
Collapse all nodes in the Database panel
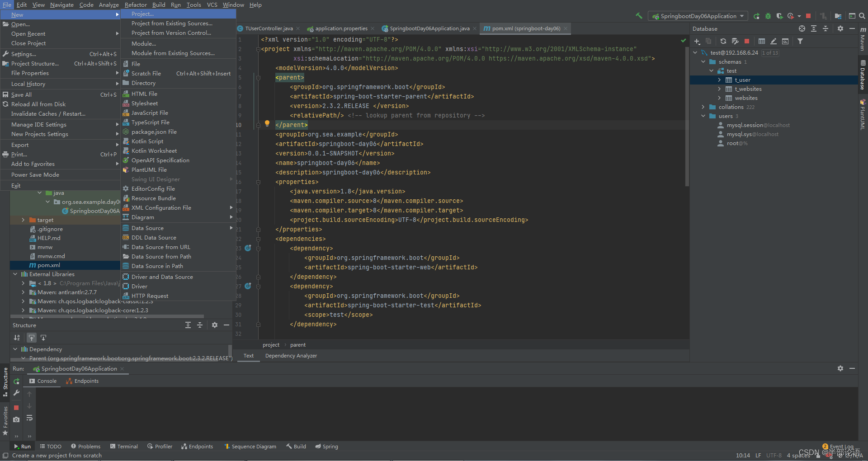point(826,28)
